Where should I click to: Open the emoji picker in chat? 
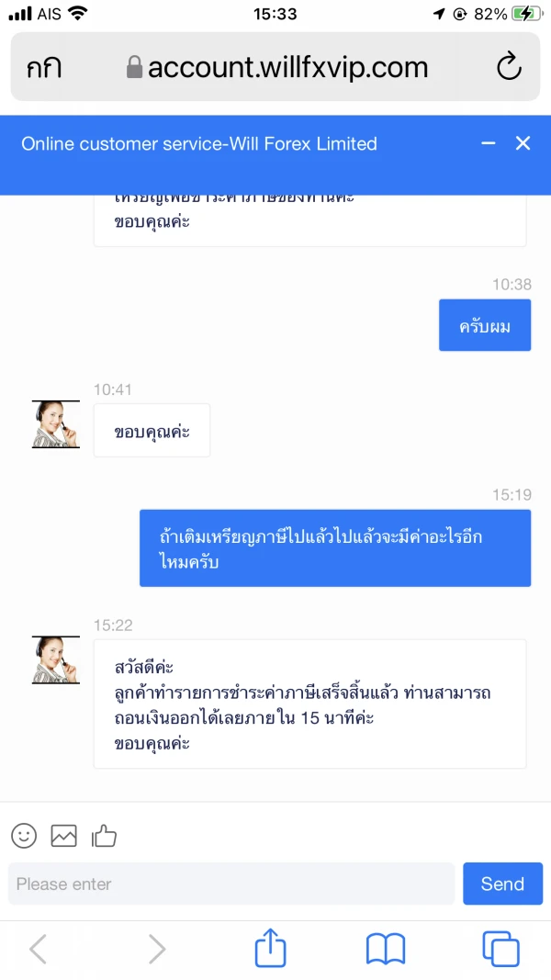(x=24, y=835)
